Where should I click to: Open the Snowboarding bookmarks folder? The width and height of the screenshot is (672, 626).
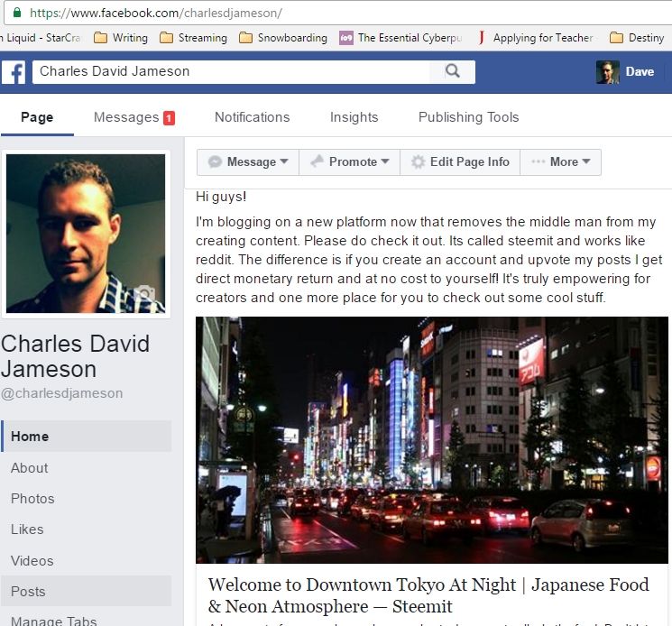pyautogui.click(x=283, y=38)
